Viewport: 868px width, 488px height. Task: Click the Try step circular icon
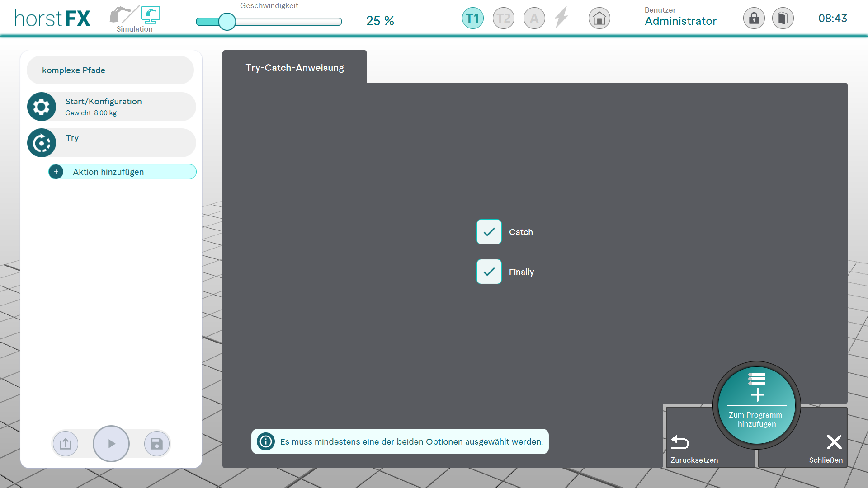pyautogui.click(x=42, y=143)
